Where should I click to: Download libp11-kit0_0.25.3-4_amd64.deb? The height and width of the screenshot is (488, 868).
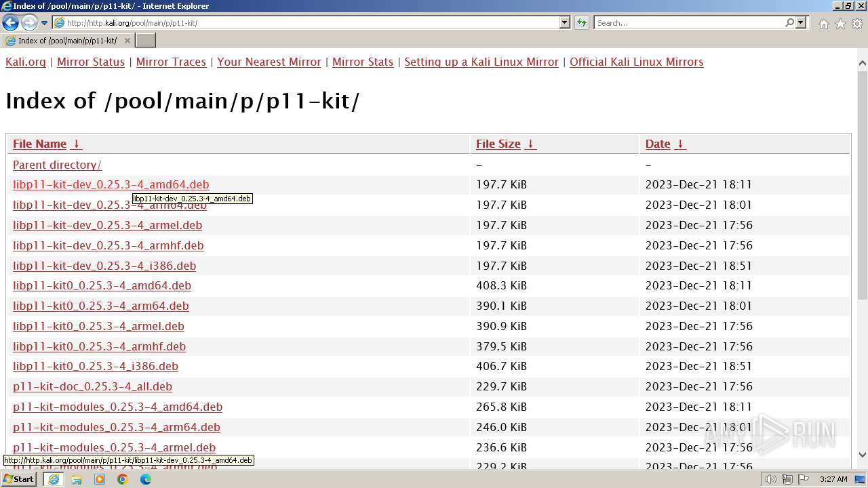tap(102, 285)
